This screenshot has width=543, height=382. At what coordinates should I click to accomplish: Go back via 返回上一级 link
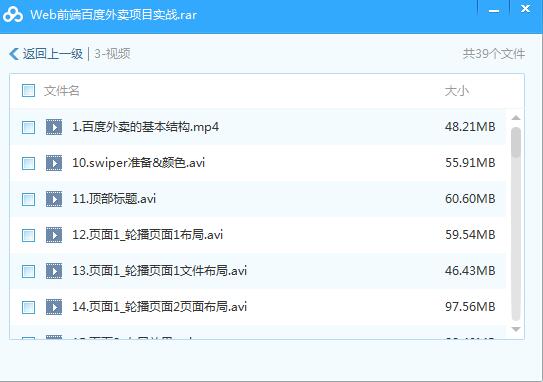pos(53,54)
